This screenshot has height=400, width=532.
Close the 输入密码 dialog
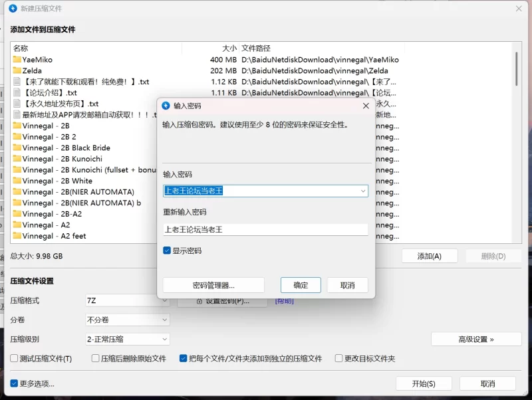pos(366,106)
